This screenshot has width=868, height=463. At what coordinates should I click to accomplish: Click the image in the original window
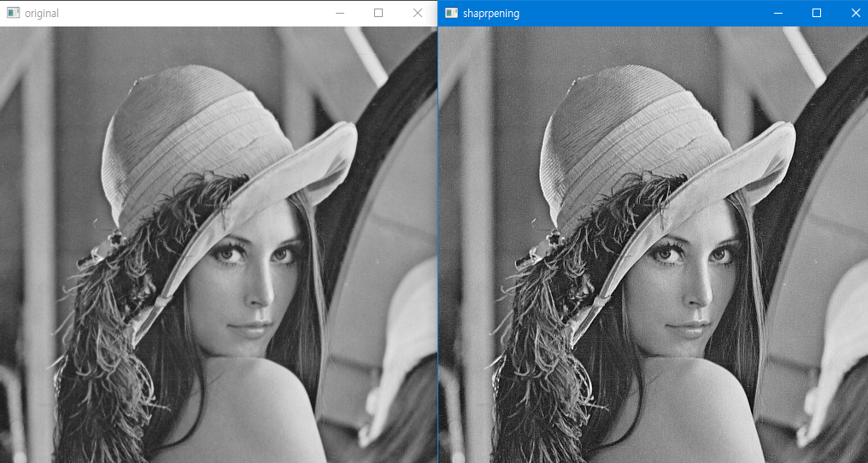coord(219,245)
